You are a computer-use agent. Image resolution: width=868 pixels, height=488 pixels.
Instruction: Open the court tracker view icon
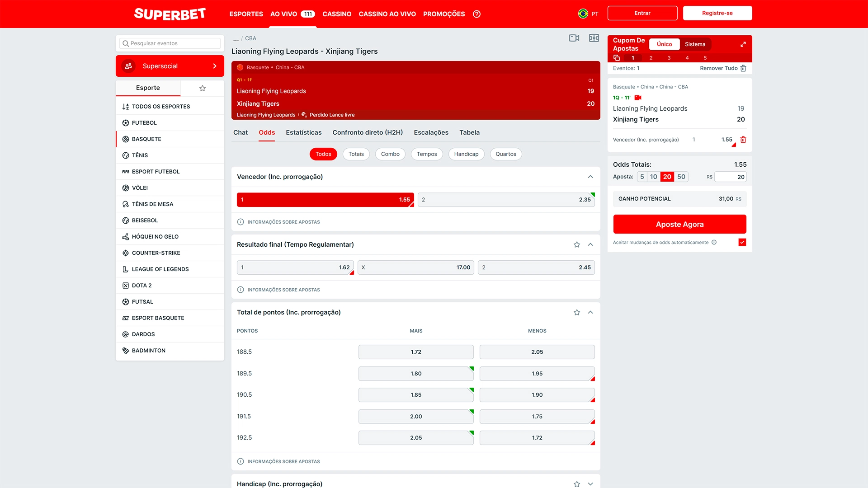594,38
